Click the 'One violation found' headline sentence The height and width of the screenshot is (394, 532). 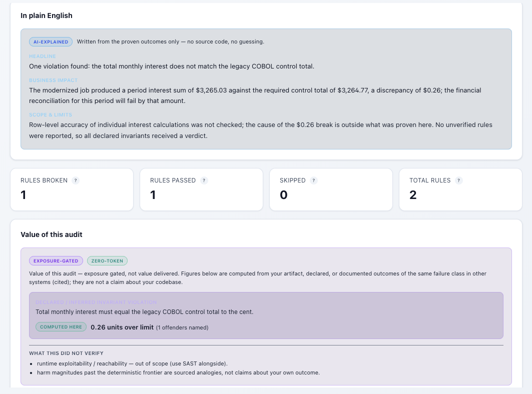(172, 66)
